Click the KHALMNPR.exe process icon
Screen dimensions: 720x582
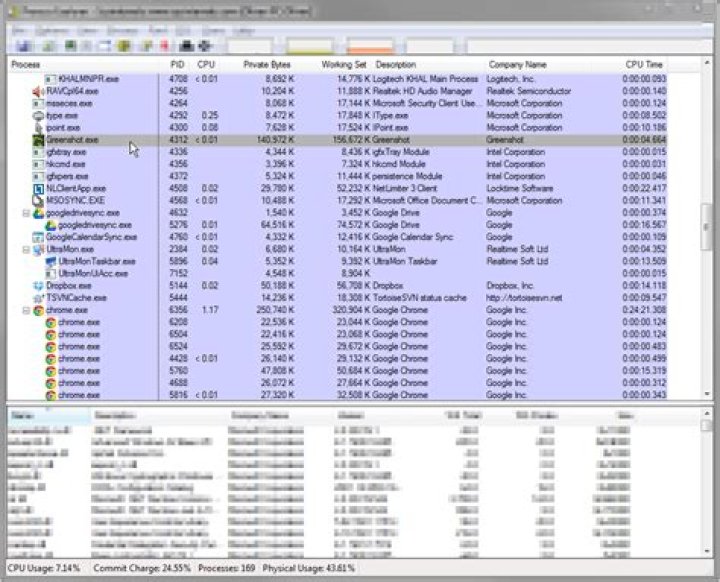51,79
